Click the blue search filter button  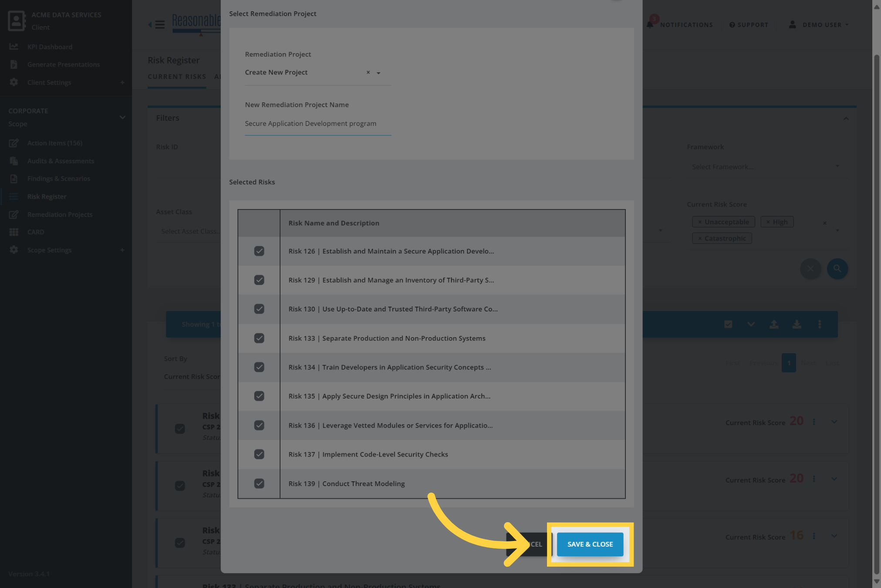coord(837,269)
